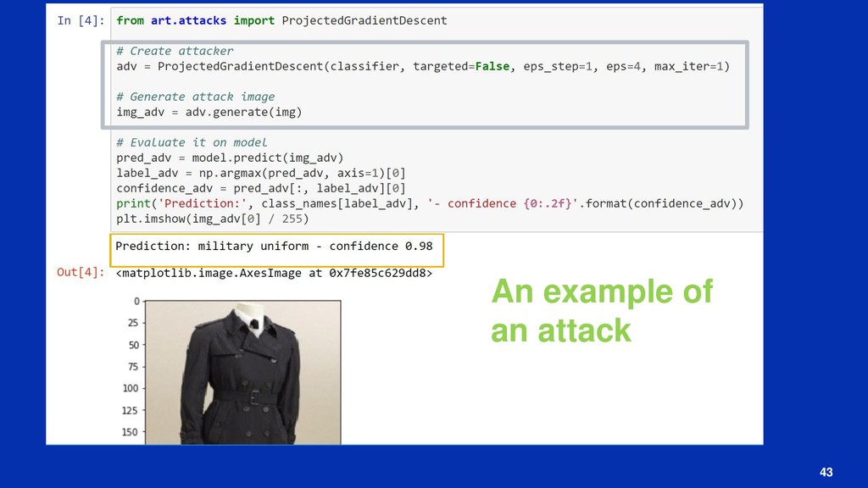Click the print('Prediction:' code line

click(x=430, y=203)
